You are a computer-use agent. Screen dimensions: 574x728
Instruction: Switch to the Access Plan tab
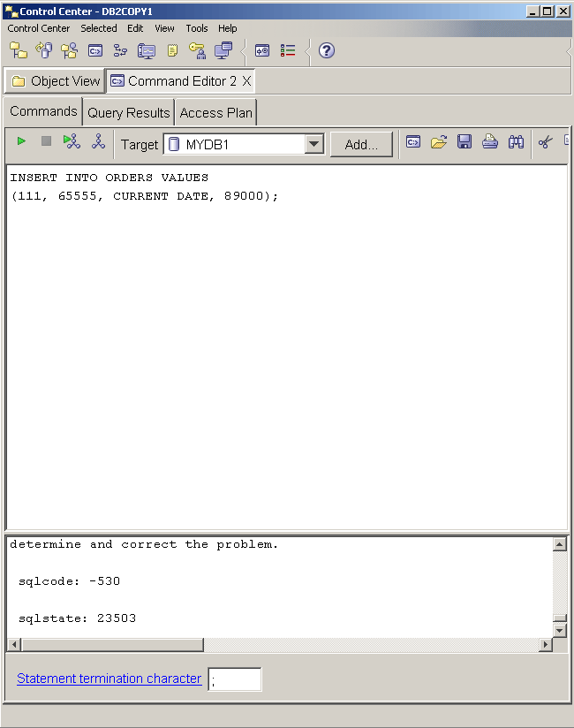coord(215,113)
